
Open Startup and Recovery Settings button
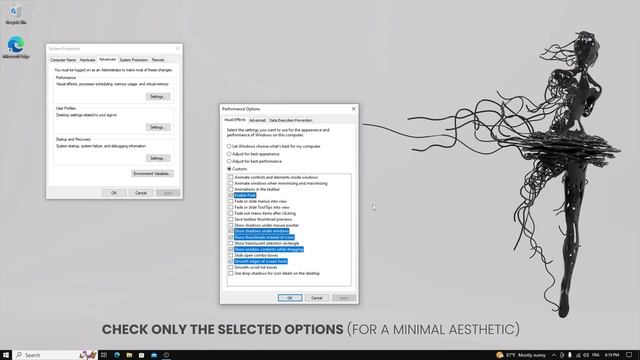[x=158, y=158]
